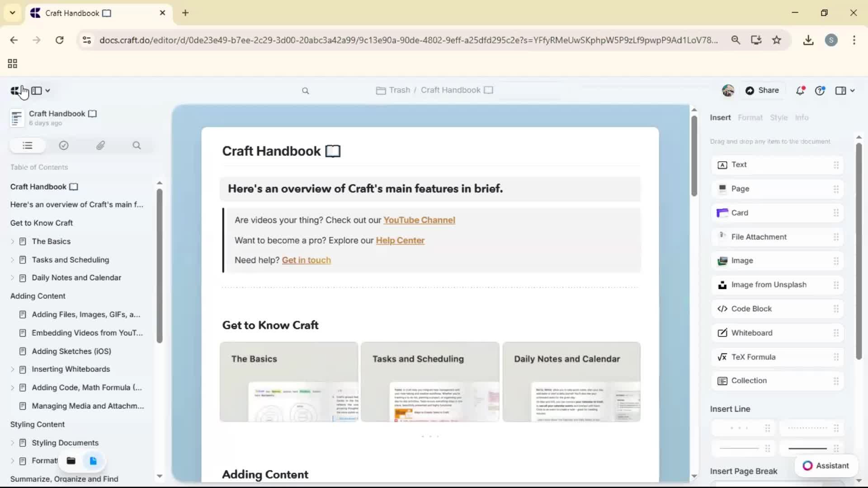
Task: Bookmark the page with the star
Action: pyautogui.click(x=777, y=40)
